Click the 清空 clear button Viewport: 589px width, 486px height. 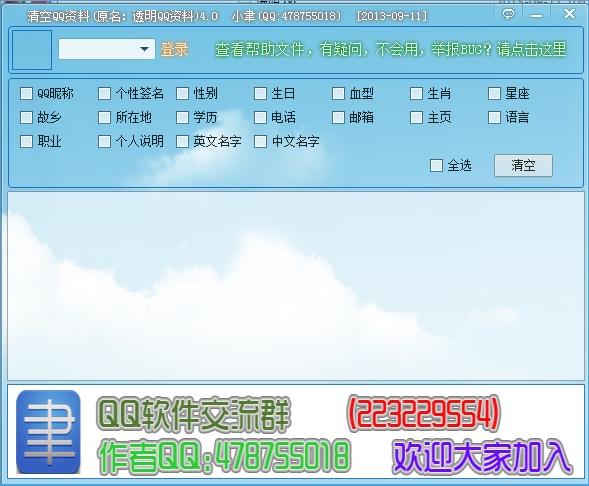point(523,165)
